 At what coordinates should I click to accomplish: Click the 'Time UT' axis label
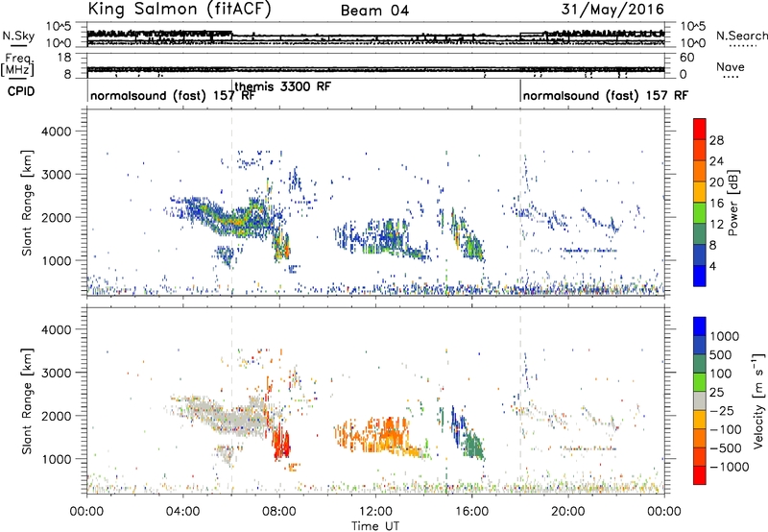(375, 526)
